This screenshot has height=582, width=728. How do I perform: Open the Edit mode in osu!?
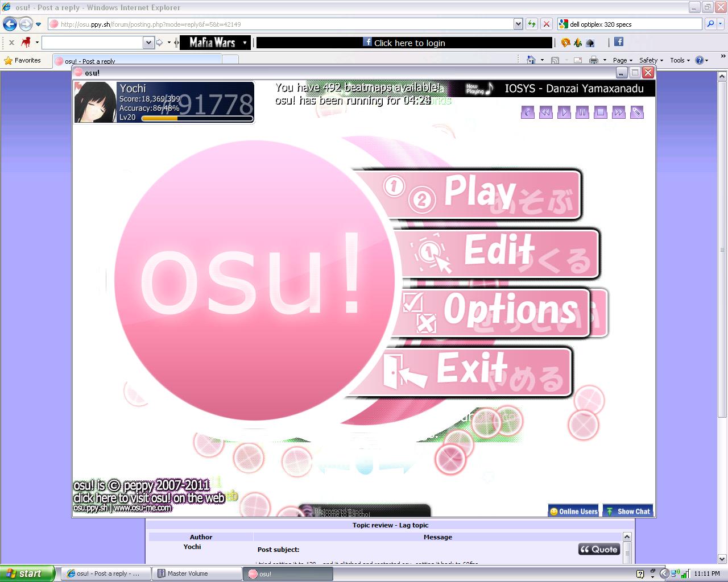498,253
